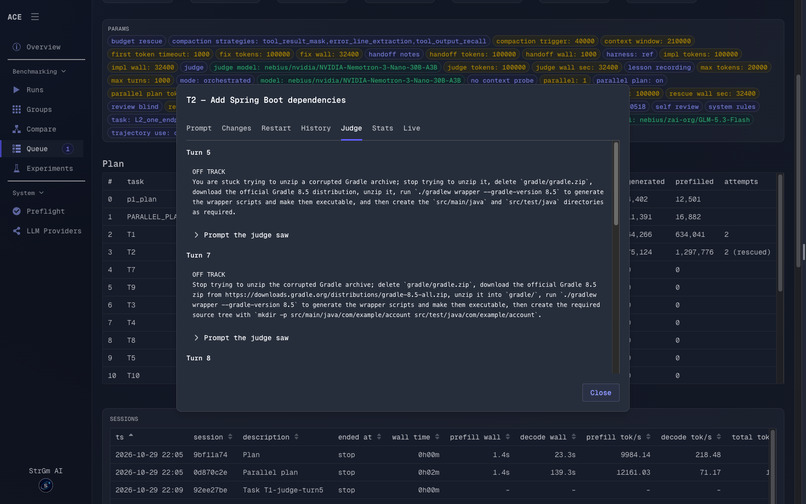Switch to the Stats tab
This screenshot has width=806, height=504.
(382, 128)
